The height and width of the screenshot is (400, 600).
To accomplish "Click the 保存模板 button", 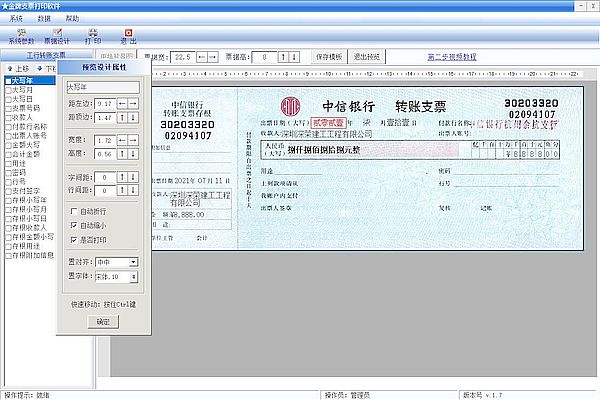I will (x=329, y=57).
